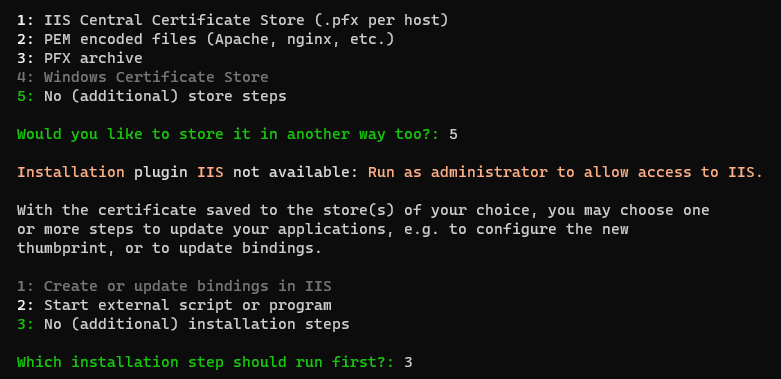This screenshot has height=379, width=781.
Task: Place cursor in store prompt answer 5
Action: coord(453,134)
